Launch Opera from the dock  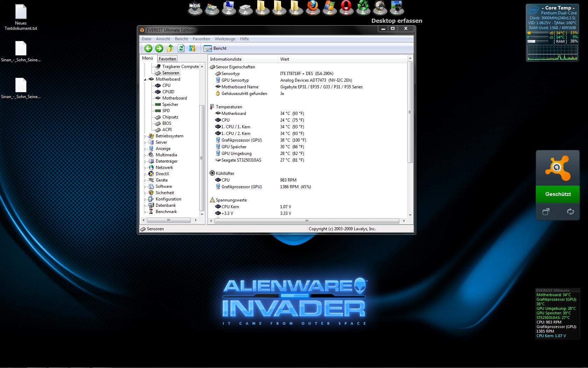click(x=346, y=8)
